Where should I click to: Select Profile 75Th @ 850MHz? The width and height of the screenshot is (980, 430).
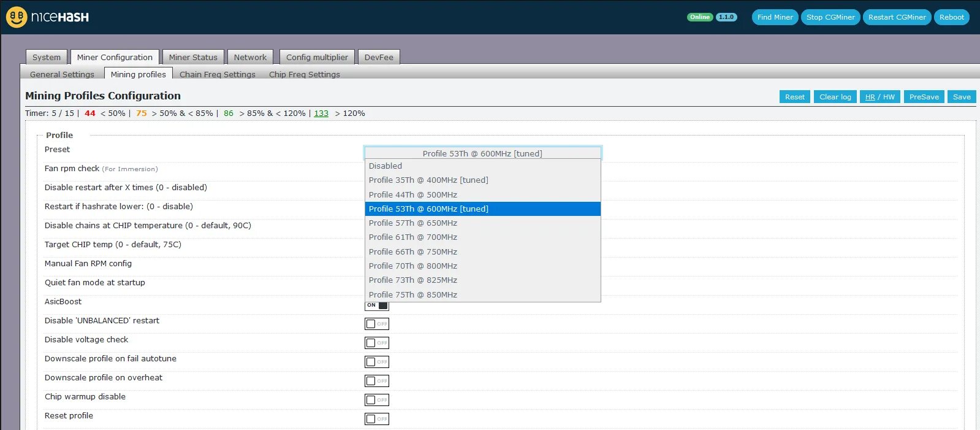pos(482,295)
